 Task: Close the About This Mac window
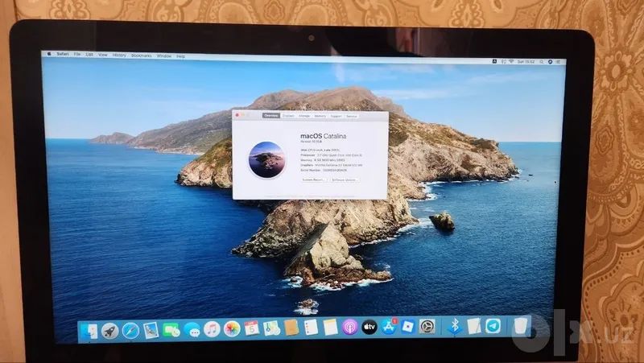point(237,115)
